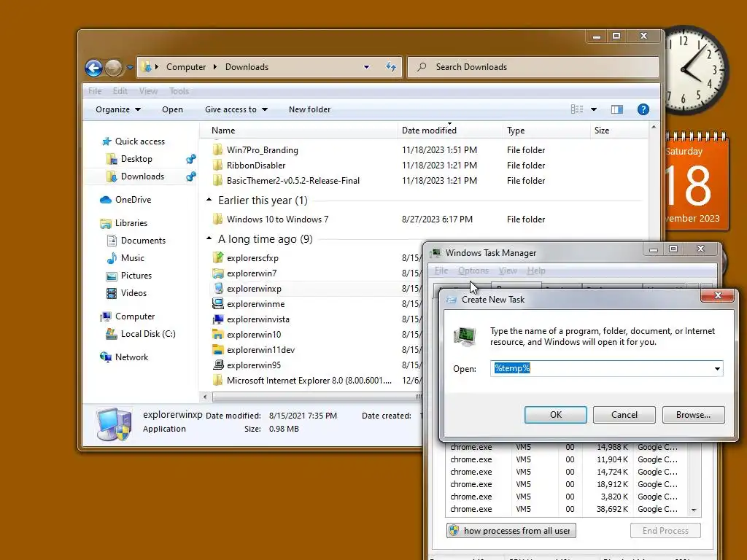This screenshot has height=560, width=747.
Task: Open Task Manager Help menu
Action: click(536, 271)
